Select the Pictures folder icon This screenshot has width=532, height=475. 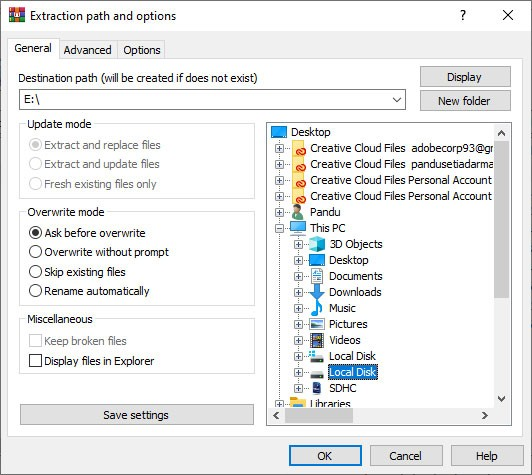click(317, 324)
